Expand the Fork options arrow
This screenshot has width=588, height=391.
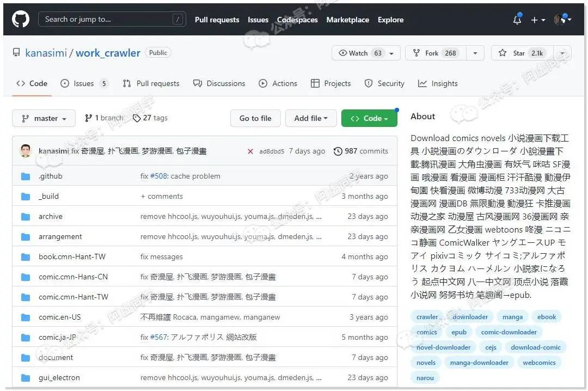pyautogui.click(x=475, y=53)
